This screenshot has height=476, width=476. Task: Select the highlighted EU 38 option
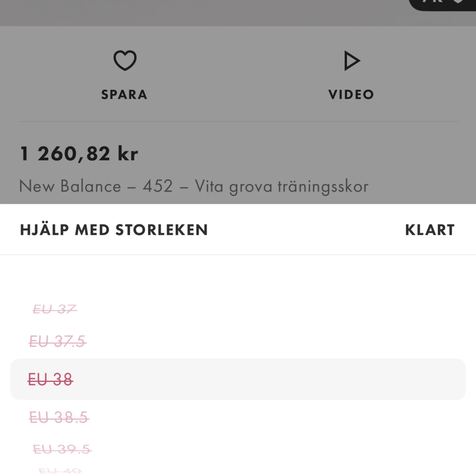[50, 379]
